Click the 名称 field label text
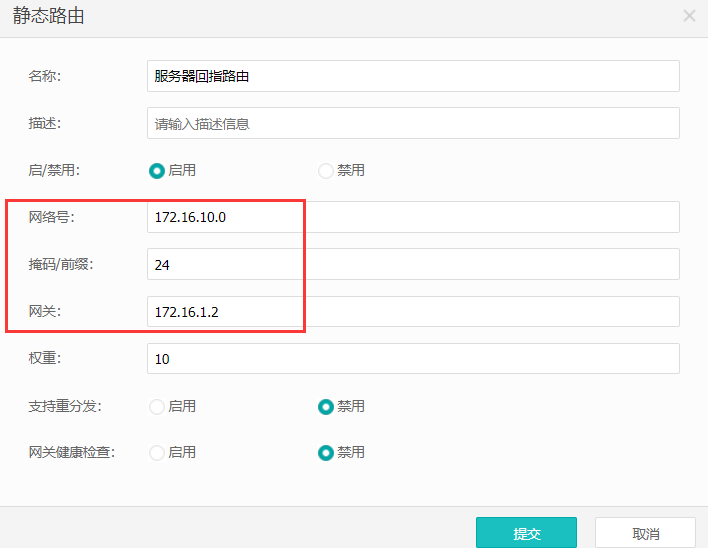The image size is (708, 548). 45,76
